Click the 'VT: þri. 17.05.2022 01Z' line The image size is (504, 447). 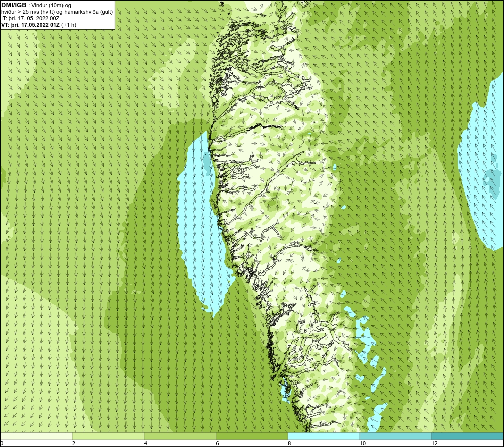31,25
